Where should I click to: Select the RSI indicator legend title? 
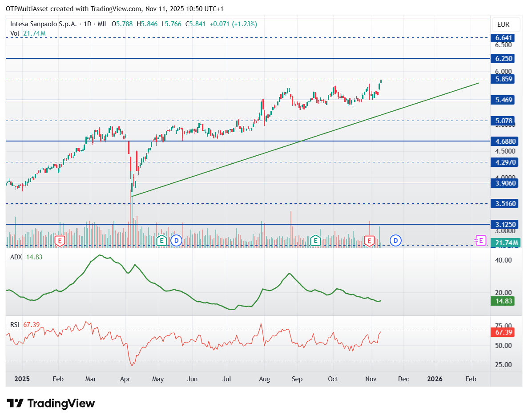click(x=15, y=325)
